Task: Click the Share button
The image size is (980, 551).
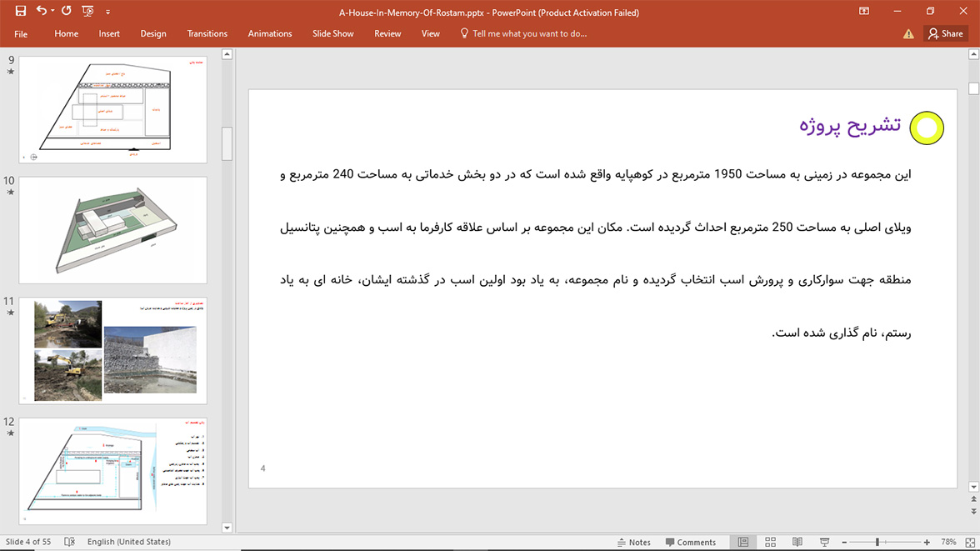Action: tap(946, 34)
